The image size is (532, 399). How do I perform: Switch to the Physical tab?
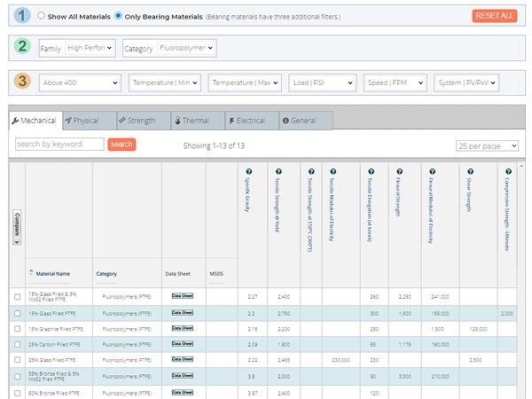coord(90,121)
